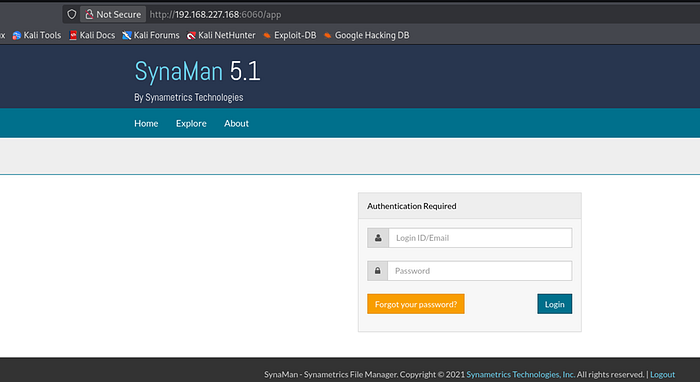Open the About menu item
This screenshot has width=700, height=382.
(236, 124)
